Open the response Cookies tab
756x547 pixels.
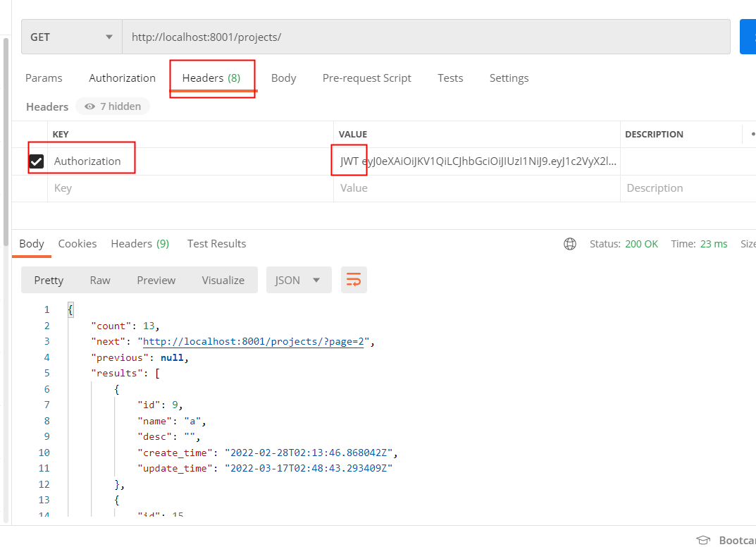coord(77,244)
